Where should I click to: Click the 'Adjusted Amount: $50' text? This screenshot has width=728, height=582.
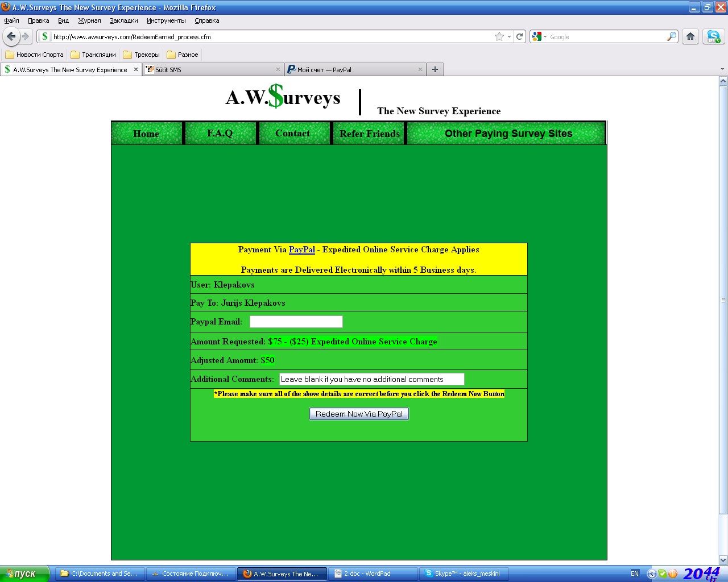point(233,360)
